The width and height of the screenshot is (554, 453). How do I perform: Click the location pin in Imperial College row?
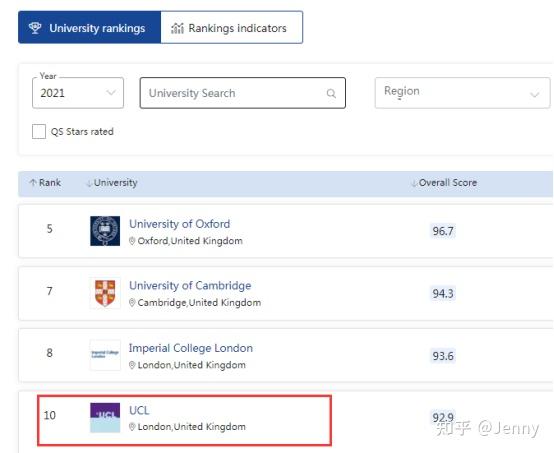(x=132, y=365)
